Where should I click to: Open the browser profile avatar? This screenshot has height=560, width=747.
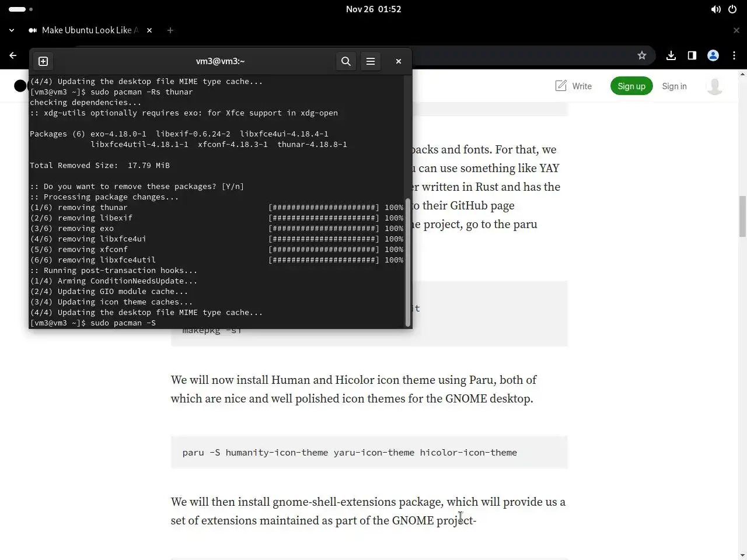[713, 55]
